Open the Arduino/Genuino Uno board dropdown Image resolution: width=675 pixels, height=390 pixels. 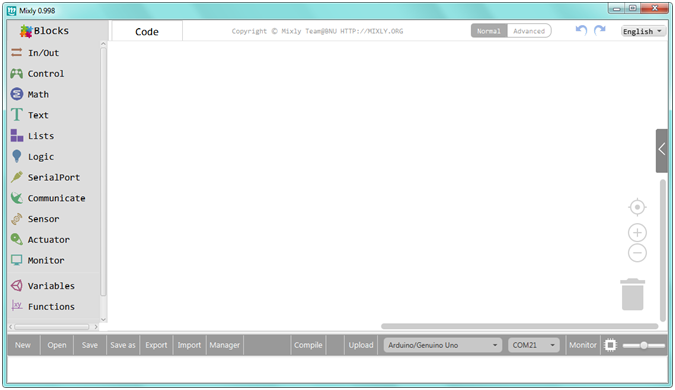click(x=443, y=345)
